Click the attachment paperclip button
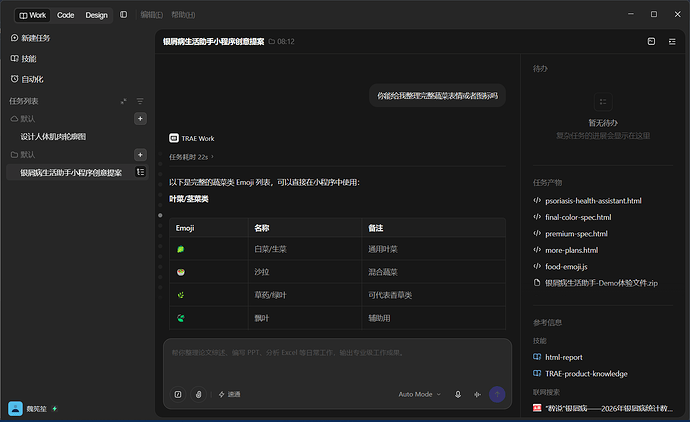The image size is (690, 422). [x=198, y=394]
